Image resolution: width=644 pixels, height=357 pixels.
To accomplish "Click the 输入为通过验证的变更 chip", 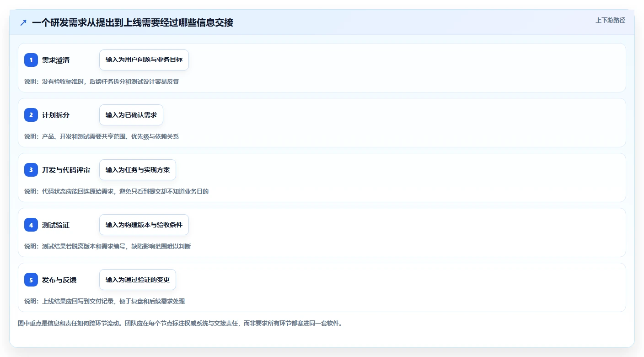I will coord(138,280).
